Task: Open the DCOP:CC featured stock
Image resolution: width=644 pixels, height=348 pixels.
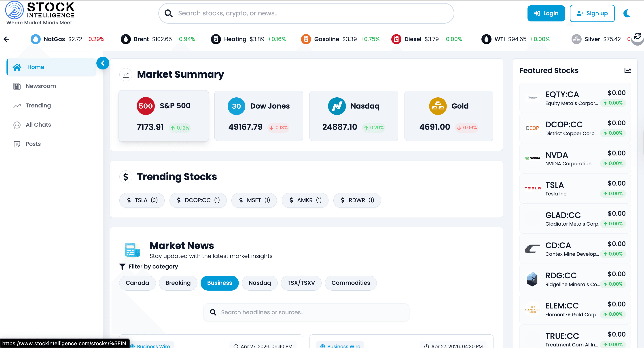Action: [x=575, y=128]
